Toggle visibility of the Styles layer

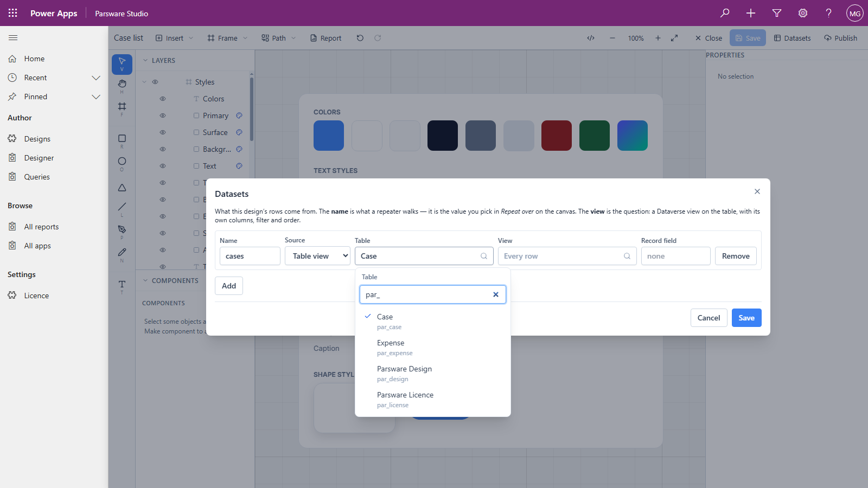(x=155, y=82)
